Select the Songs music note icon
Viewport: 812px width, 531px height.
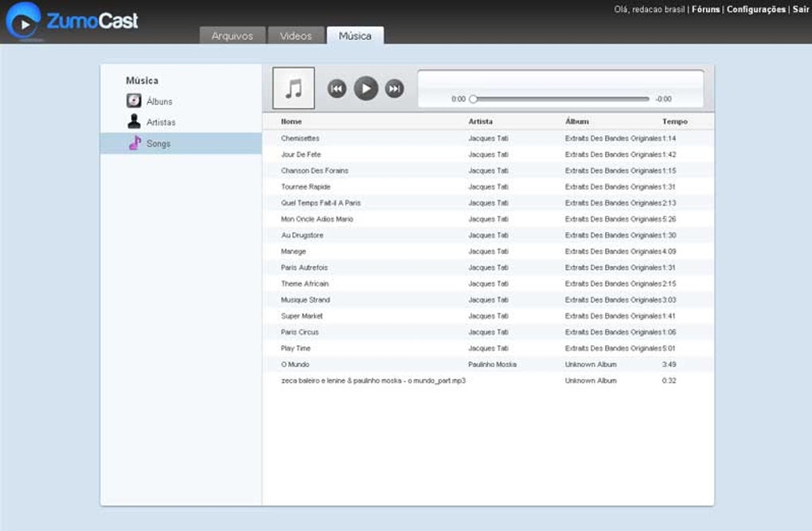tap(135, 143)
